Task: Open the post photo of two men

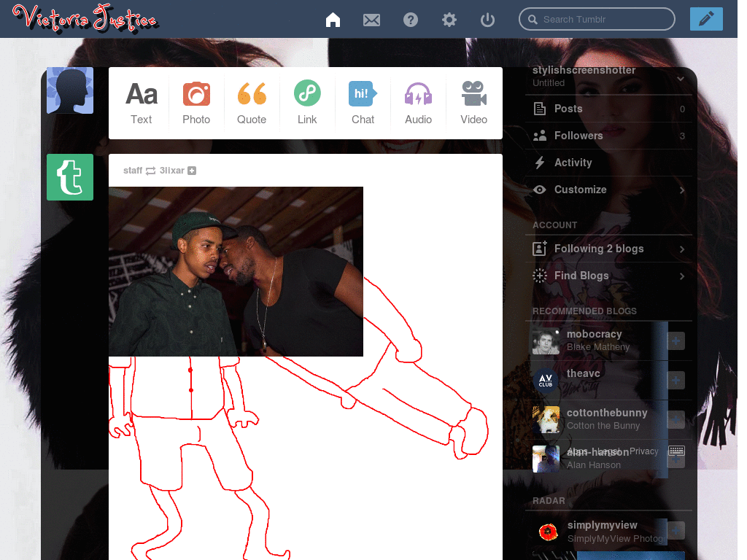Action: point(236,271)
